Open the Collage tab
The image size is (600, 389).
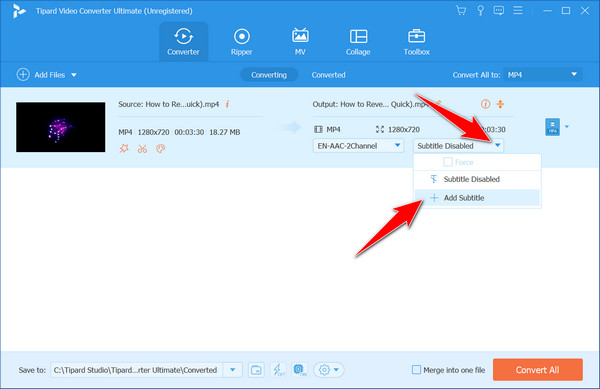click(x=358, y=42)
